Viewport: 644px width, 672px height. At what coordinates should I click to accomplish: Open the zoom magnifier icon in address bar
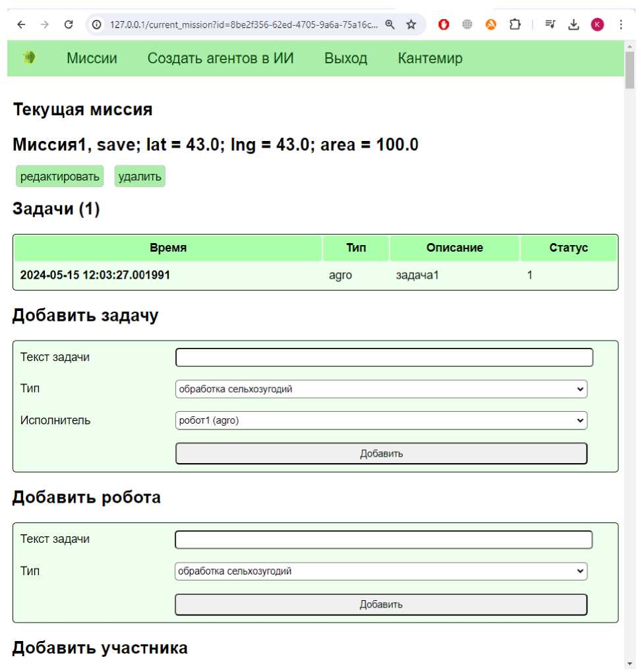(x=390, y=24)
